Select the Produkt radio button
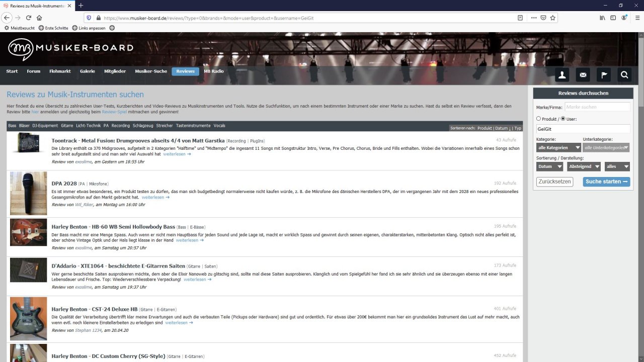 539,119
